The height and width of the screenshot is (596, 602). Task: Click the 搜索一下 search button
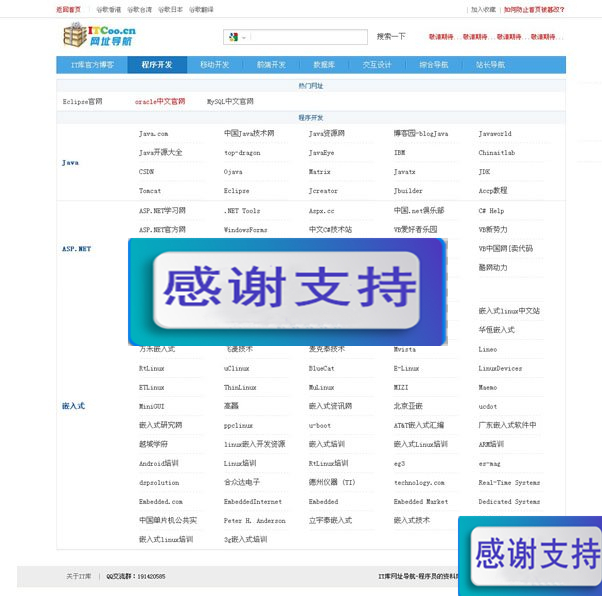point(391,36)
